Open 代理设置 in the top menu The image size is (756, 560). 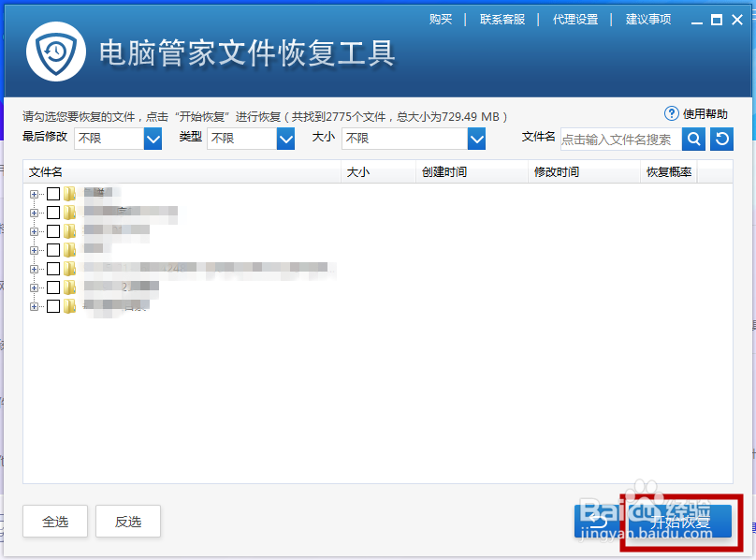coord(575,18)
